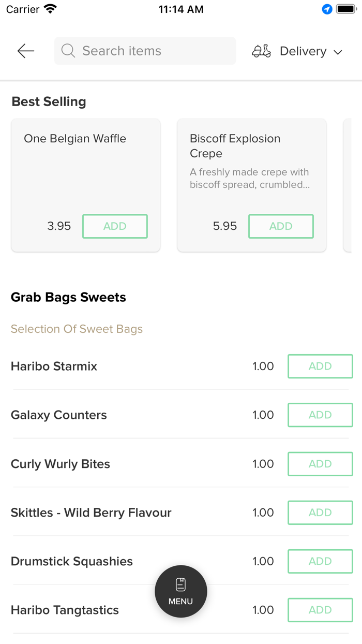Open the floating MENU button

pos(181,591)
